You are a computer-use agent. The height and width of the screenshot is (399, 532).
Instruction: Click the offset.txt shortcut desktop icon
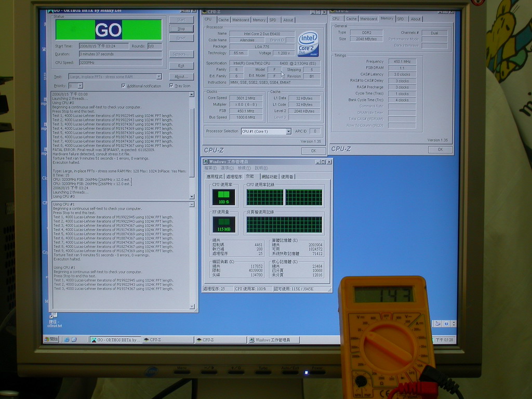click(54, 320)
